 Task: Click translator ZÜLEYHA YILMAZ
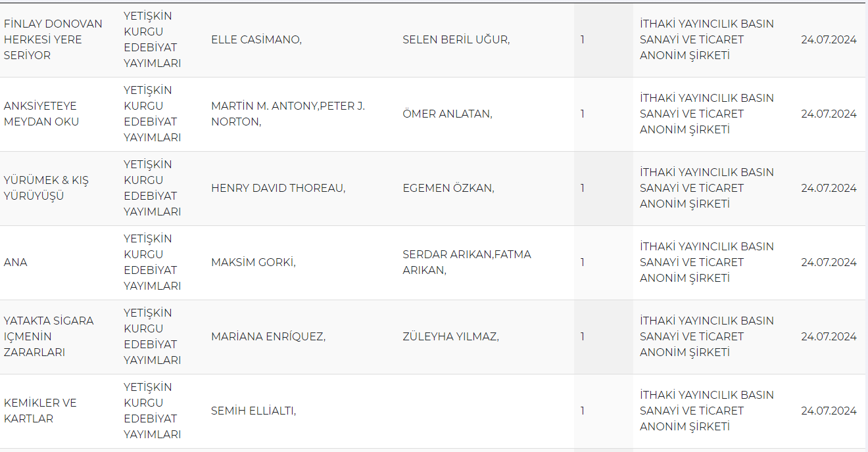pos(451,336)
